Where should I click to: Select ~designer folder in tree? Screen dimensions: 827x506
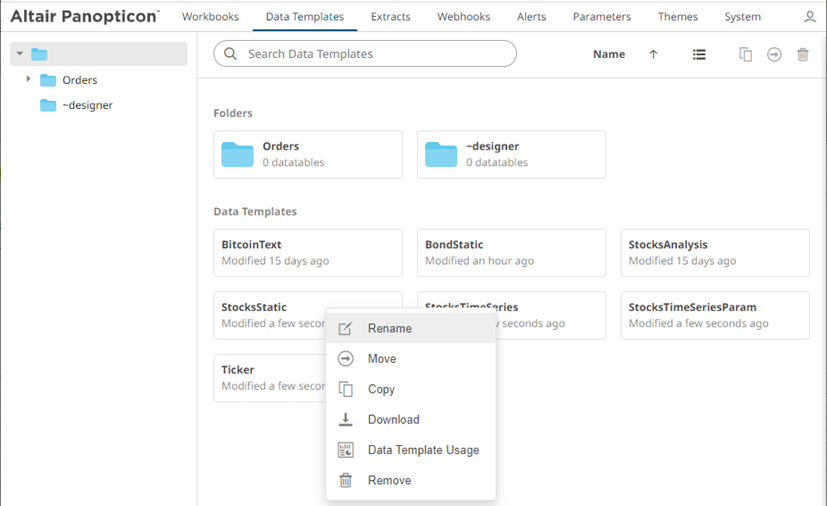tap(87, 105)
